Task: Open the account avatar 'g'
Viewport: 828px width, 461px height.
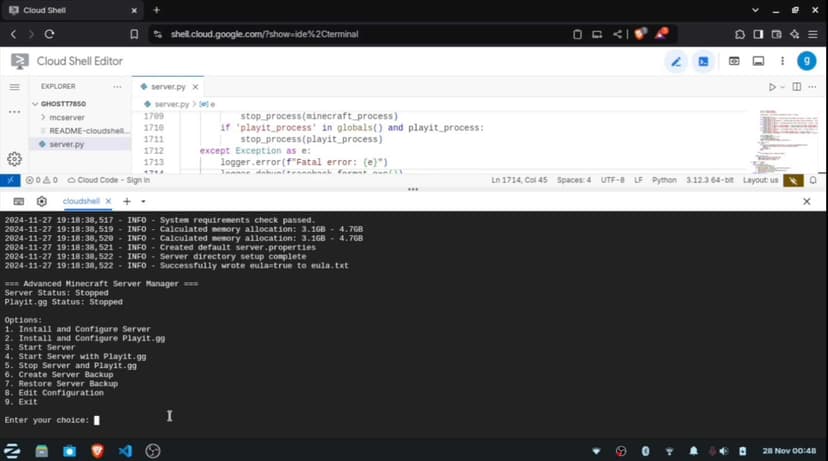Action: coord(806,61)
